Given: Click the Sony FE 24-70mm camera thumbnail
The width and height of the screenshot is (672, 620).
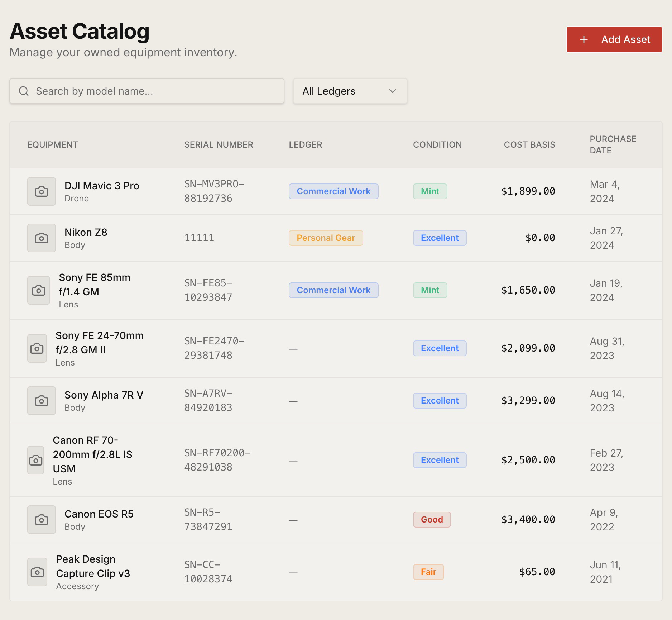Looking at the screenshot, I should click(37, 348).
